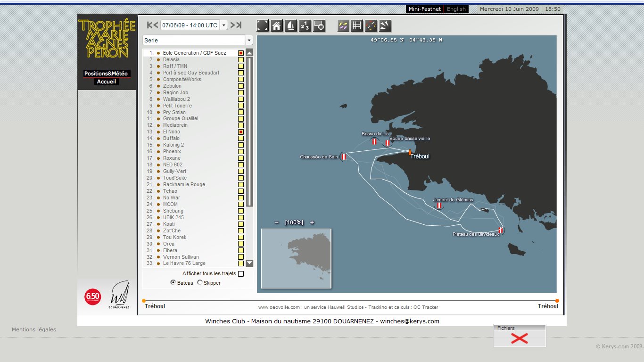Click the sailboat icon in toolbar
Screen dimensions: 644x362
291,25
